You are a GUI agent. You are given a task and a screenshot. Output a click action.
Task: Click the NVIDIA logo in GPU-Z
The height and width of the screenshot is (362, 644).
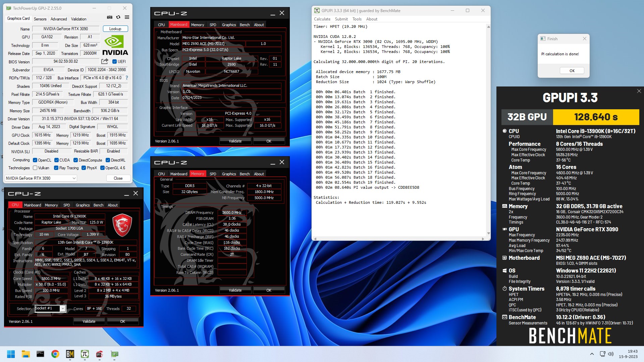(115, 45)
